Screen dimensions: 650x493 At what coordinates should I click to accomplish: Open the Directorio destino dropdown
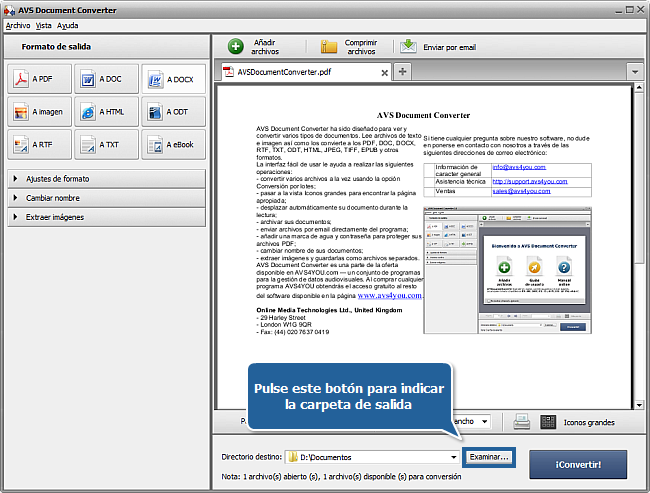[453, 457]
